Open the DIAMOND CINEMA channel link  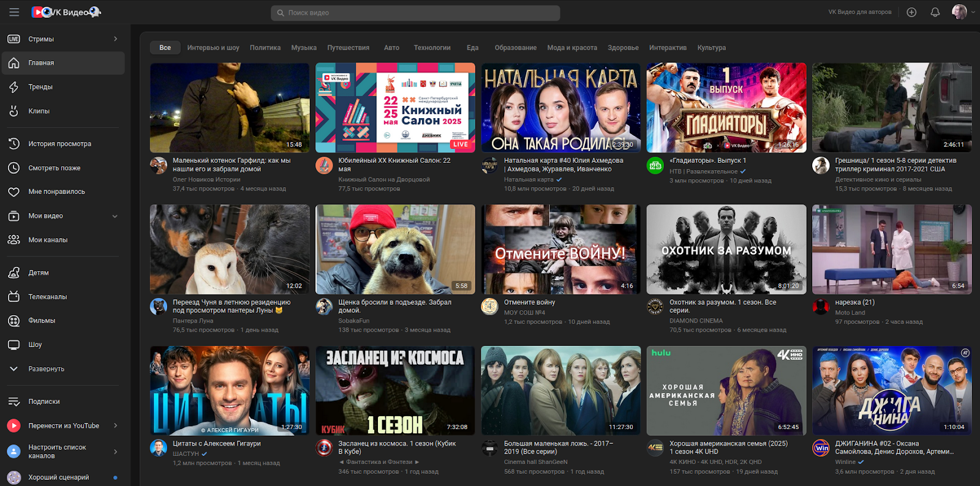tap(696, 321)
